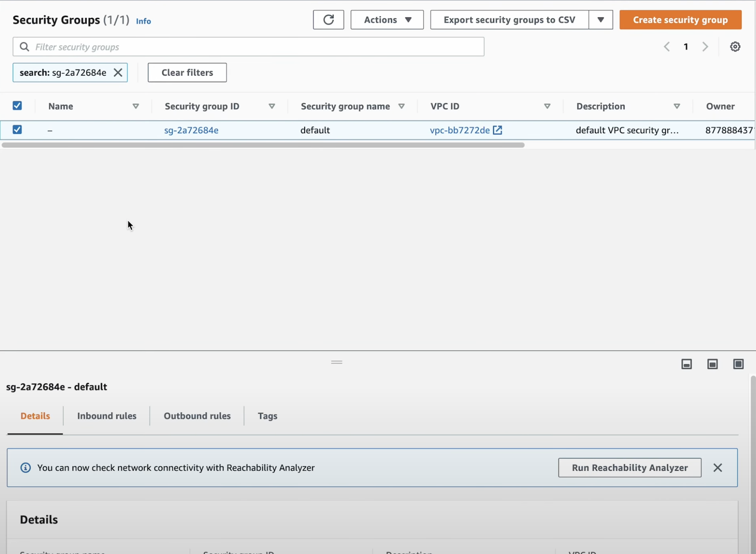Click Run Reachability Analyzer button
The image size is (756, 554).
(x=630, y=468)
